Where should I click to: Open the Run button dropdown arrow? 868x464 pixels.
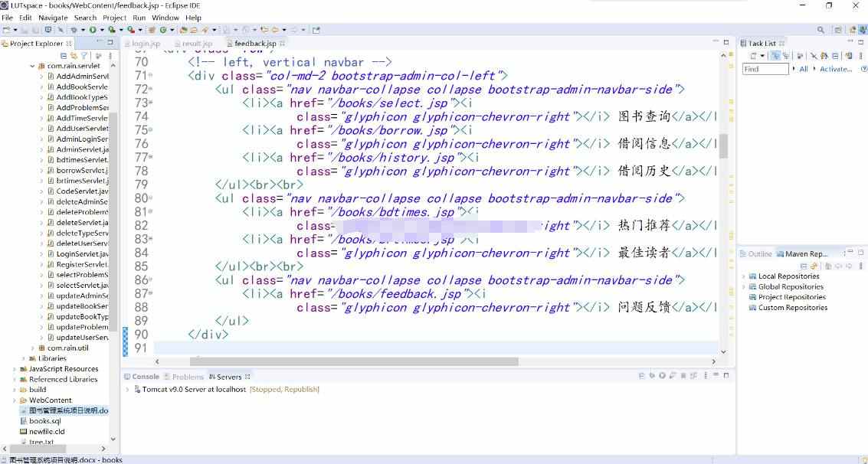[x=103, y=30]
